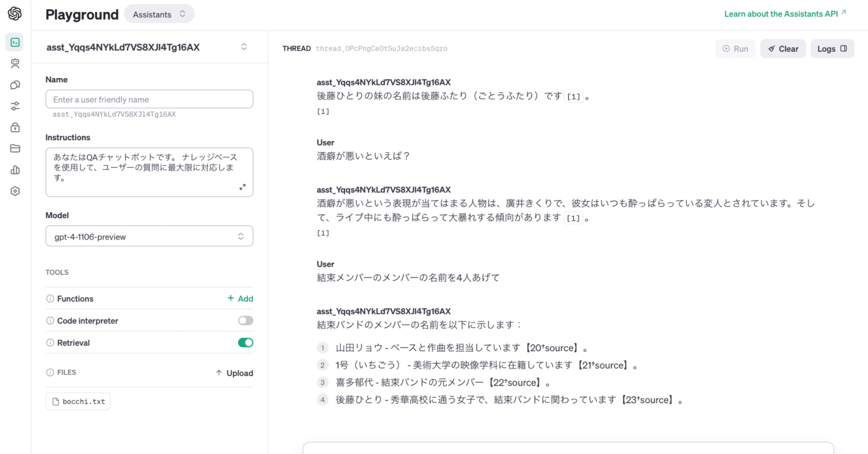The height and width of the screenshot is (454, 868).
Task: Open Logs panel
Action: click(832, 48)
